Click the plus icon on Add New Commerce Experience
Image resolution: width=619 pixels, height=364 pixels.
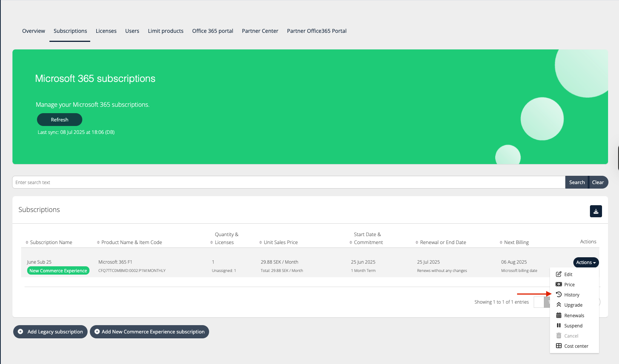point(97,332)
